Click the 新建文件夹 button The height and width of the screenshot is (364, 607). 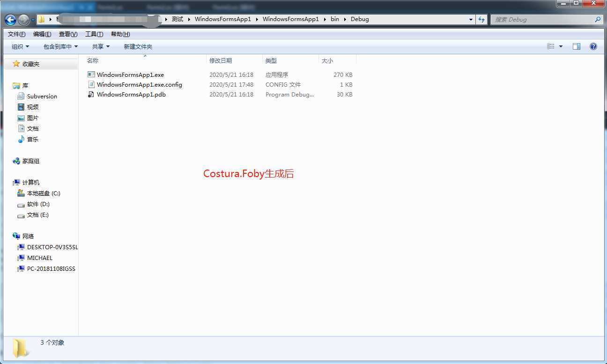138,46
